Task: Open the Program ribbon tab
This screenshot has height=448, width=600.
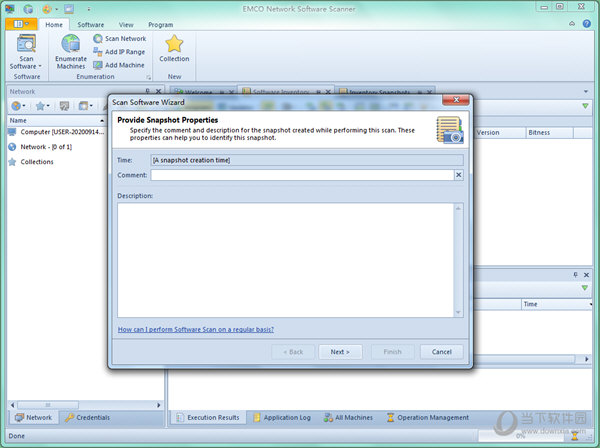Action: pyautogui.click(x=160, y=24)
